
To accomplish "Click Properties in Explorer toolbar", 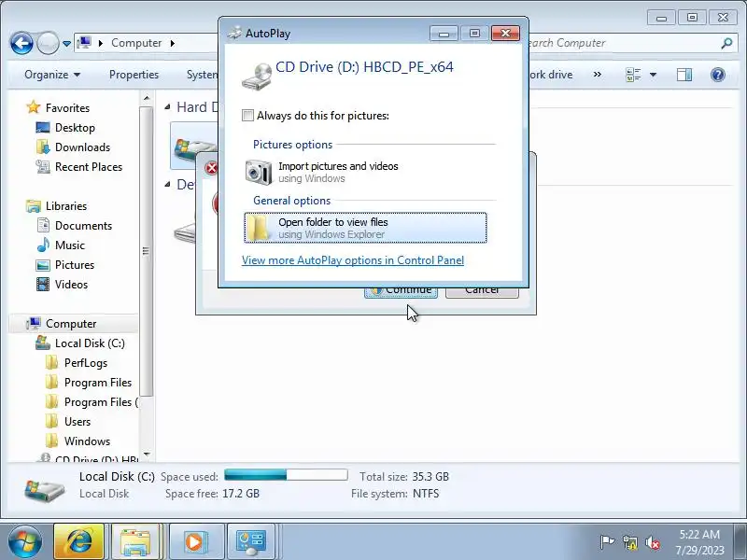I will [134, 75].
